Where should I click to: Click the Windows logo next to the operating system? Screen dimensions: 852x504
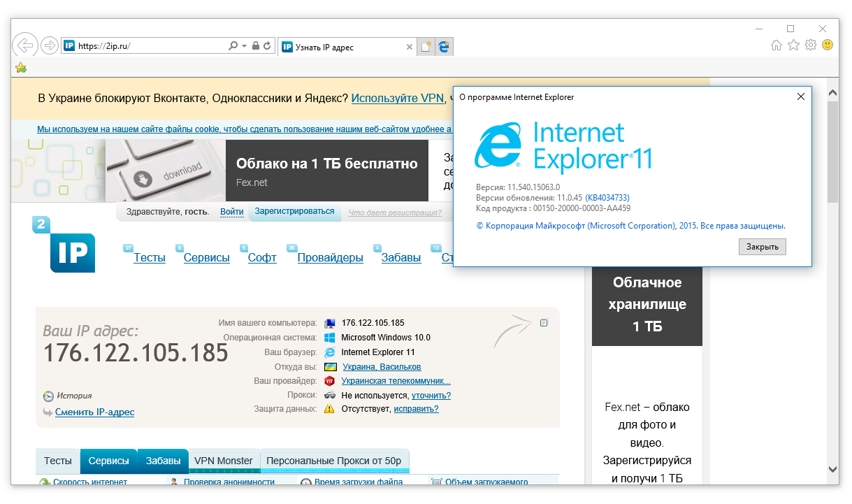tap(330, 338)
